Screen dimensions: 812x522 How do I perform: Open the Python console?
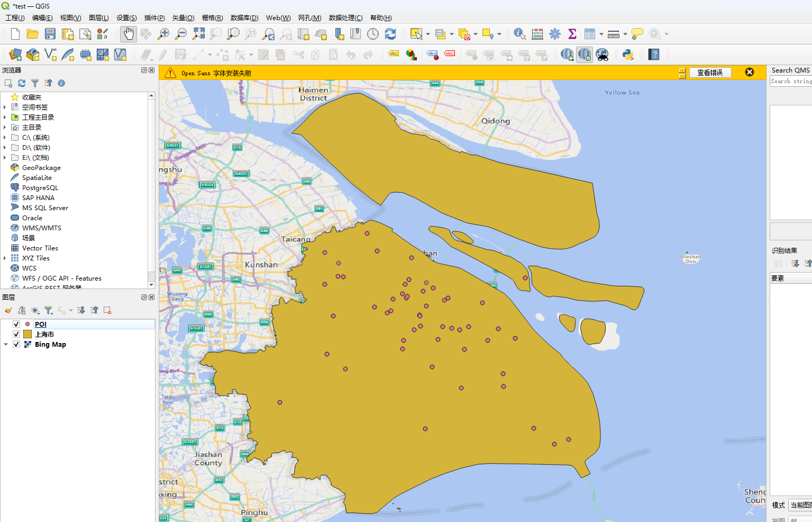point(628,55)
